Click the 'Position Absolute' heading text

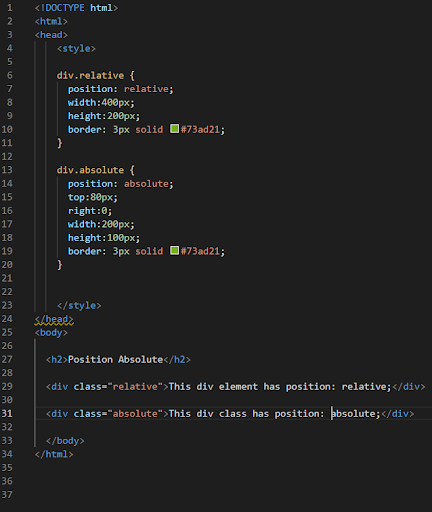click(x=115, y=359)
